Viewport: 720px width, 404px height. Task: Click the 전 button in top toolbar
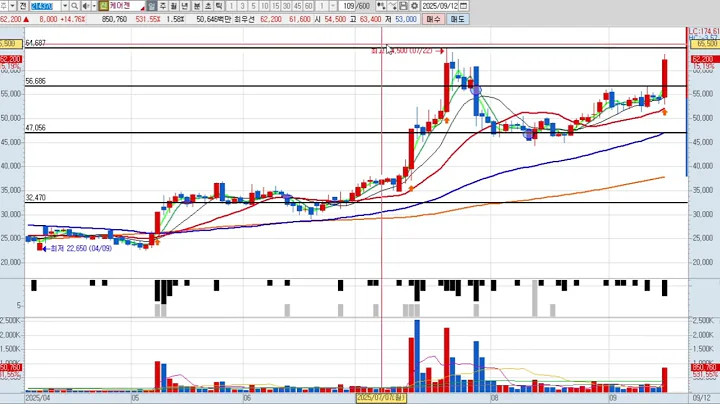pos(22,6)
